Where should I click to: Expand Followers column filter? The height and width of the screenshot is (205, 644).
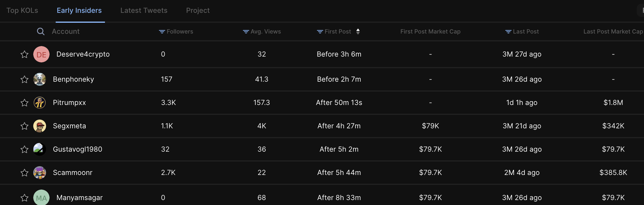[x=162, y=31]
